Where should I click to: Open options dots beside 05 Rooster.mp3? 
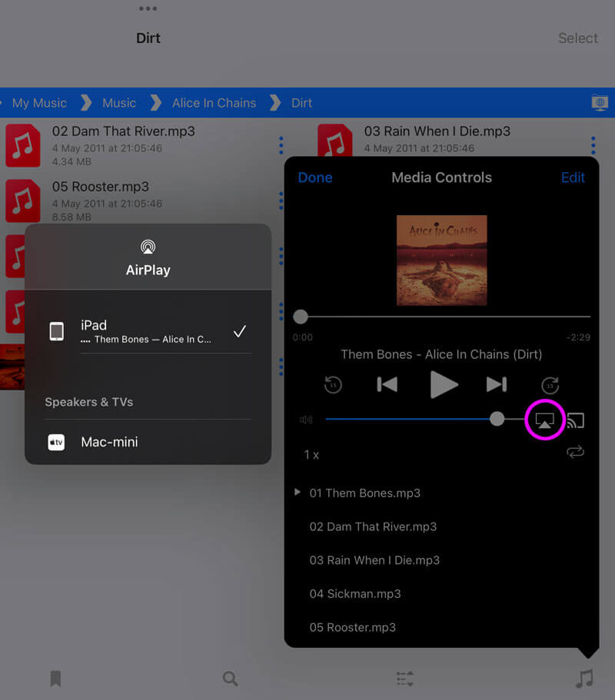point(281,201)
